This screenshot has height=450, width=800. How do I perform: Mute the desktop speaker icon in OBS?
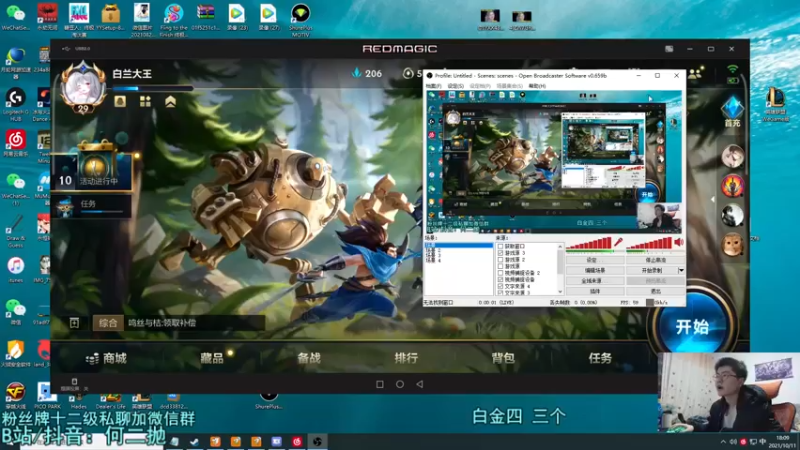(679, 242)
